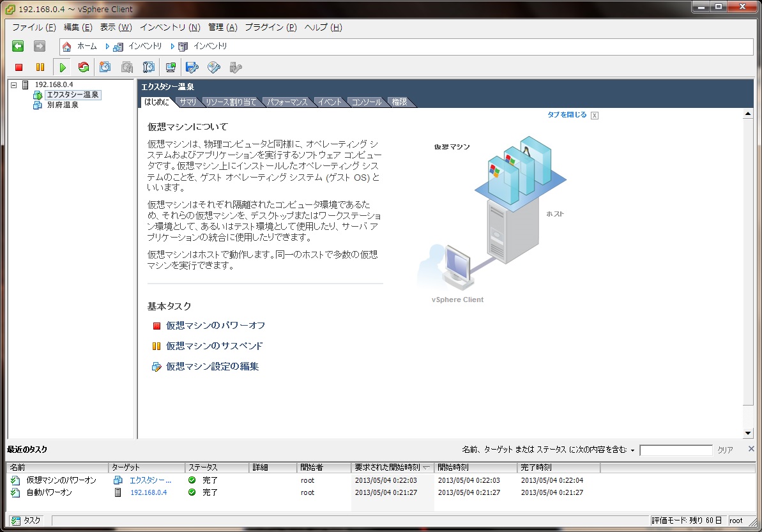The width and height of the screenshot is (762, 532).
Task: Click yellow suspend icon in 基本タスク
Action: click(156, 346)
